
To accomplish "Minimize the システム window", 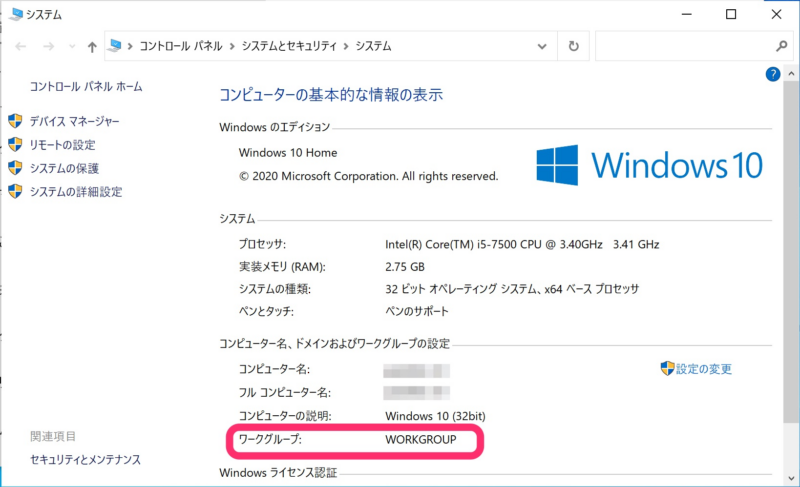I will click(687, 14).
